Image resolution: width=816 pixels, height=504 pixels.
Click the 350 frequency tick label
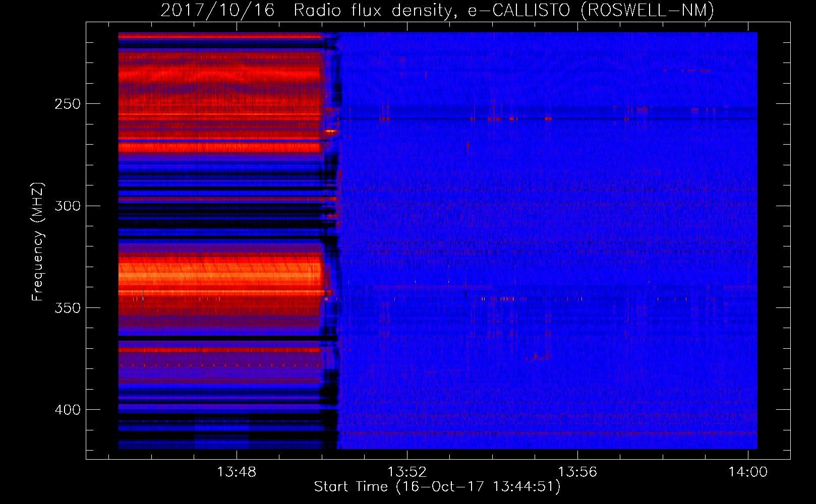coord(68,308)
